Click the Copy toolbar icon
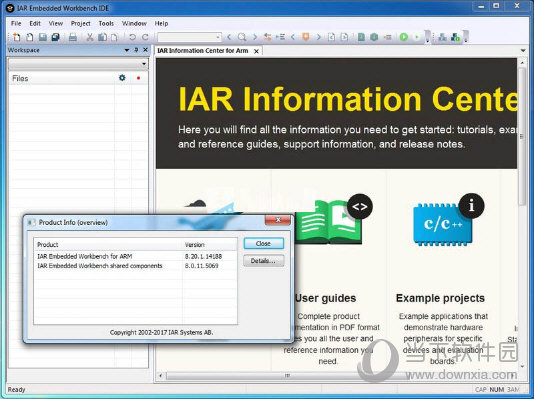534x399 pixels. (x=102, y=37)
